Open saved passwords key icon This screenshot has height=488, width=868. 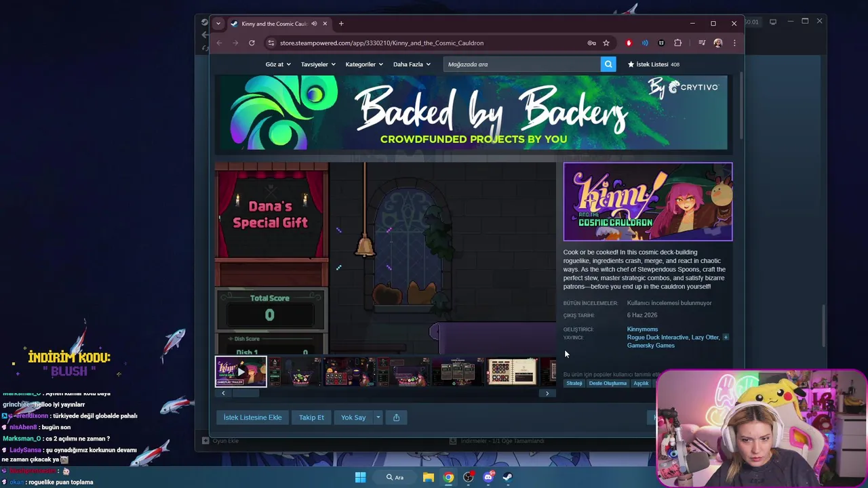pyautogui.click(x=591, y=43)
